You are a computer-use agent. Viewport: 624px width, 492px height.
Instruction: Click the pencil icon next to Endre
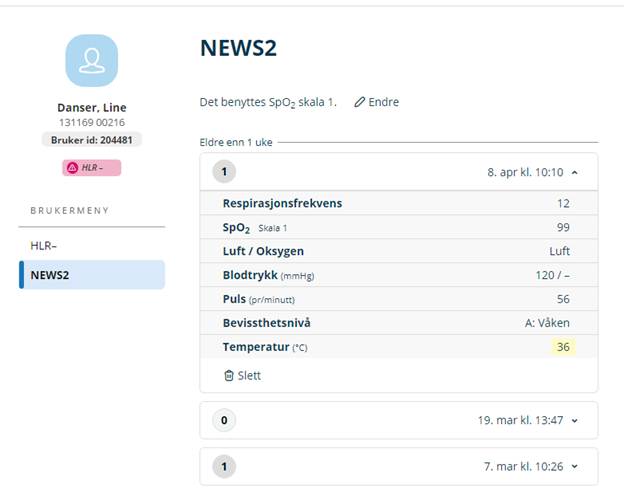[360, 102]
